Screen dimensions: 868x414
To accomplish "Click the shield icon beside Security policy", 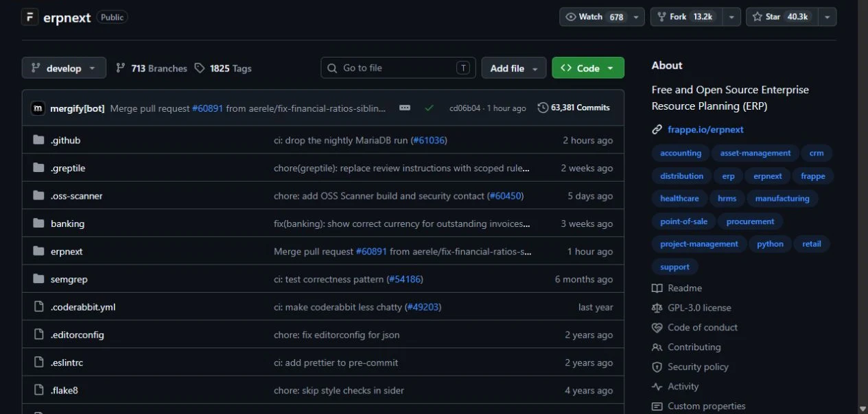I will pos(657,367).
